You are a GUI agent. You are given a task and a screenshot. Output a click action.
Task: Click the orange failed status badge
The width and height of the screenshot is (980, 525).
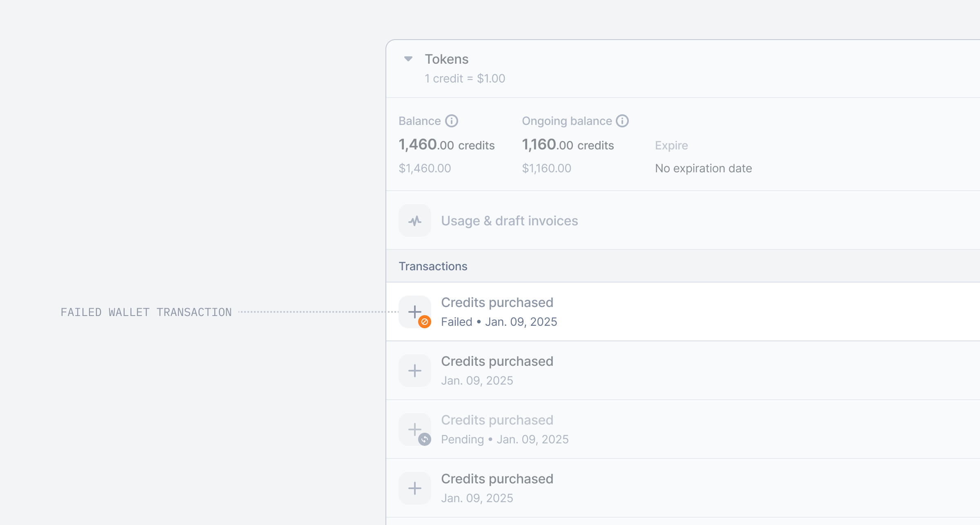tap(425, 322)
